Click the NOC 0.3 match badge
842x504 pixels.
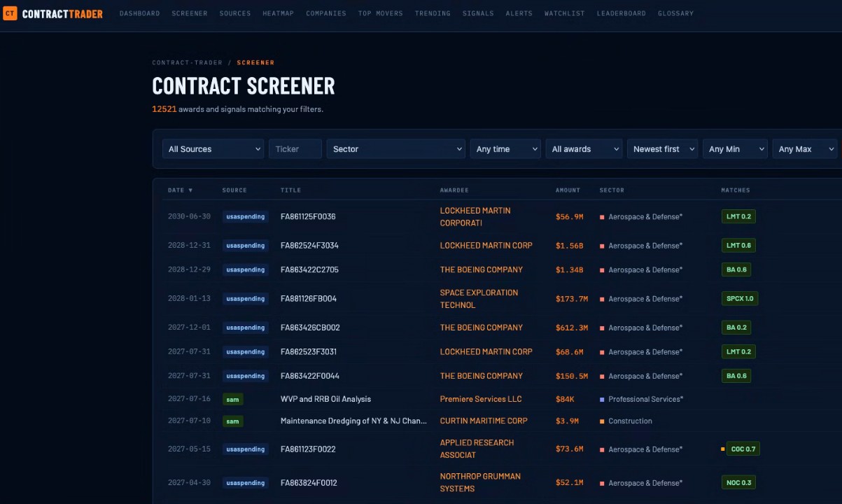coord(738,482)
